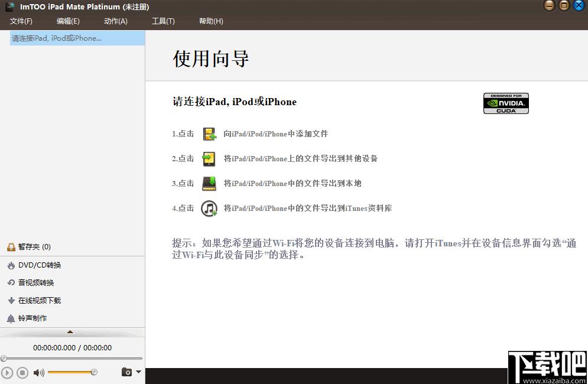Take a snapshot with the camera icon
588x384 pixels.
click(126, 372)
